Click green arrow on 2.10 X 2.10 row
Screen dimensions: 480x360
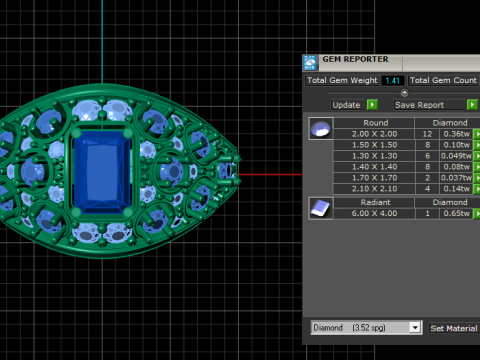point(477,189)
